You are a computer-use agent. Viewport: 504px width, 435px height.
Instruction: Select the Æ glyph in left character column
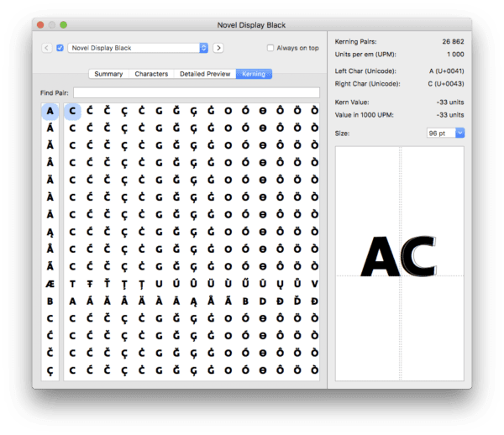pyautogui.click(x=50, y=283)
